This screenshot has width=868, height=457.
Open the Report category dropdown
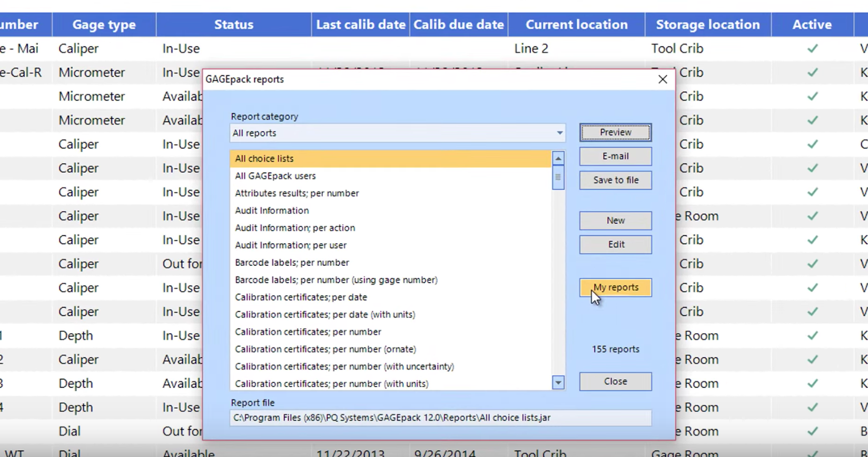pyautogui.click(x=559, y=133)
